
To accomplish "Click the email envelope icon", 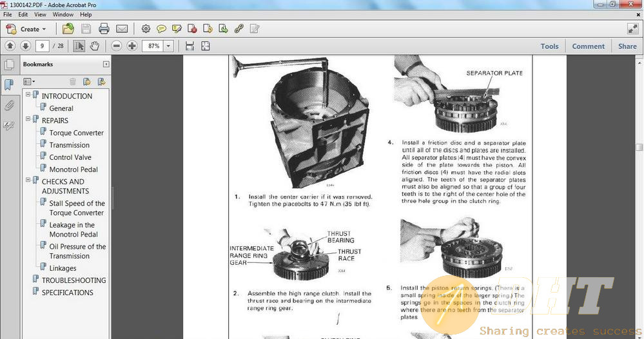I will click(122, 29).
